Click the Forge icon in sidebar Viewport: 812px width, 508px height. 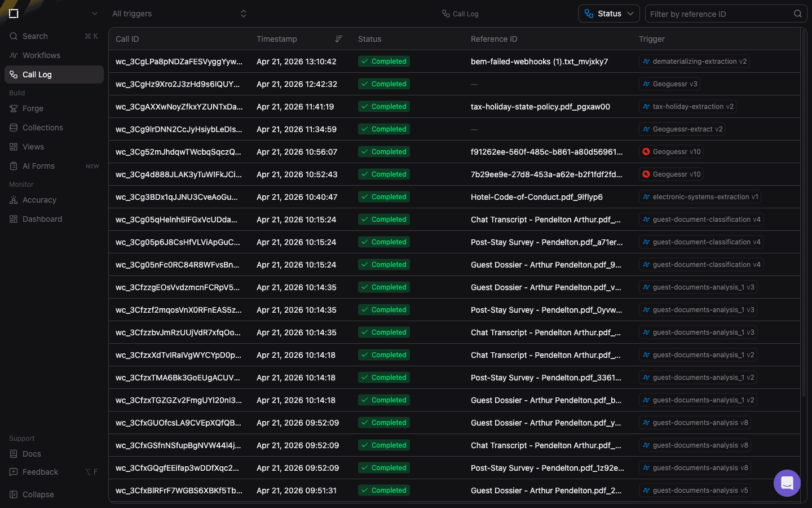click(x=14, y=108)
